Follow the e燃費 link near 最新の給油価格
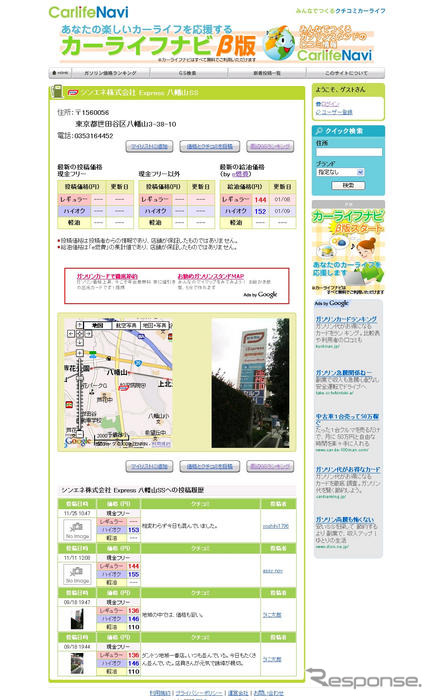Screen dimensions: 433x700 coord(241,174)
